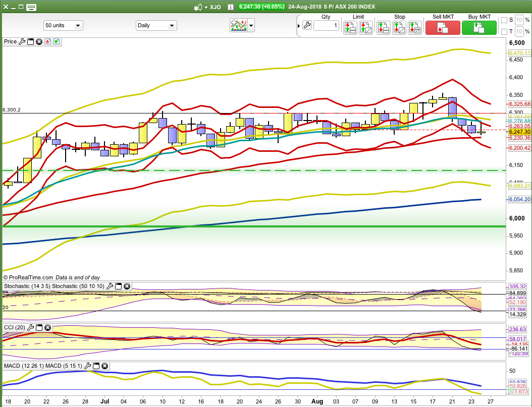
Task: Remove the Price panel with its X icon
Action: [39, 42]
